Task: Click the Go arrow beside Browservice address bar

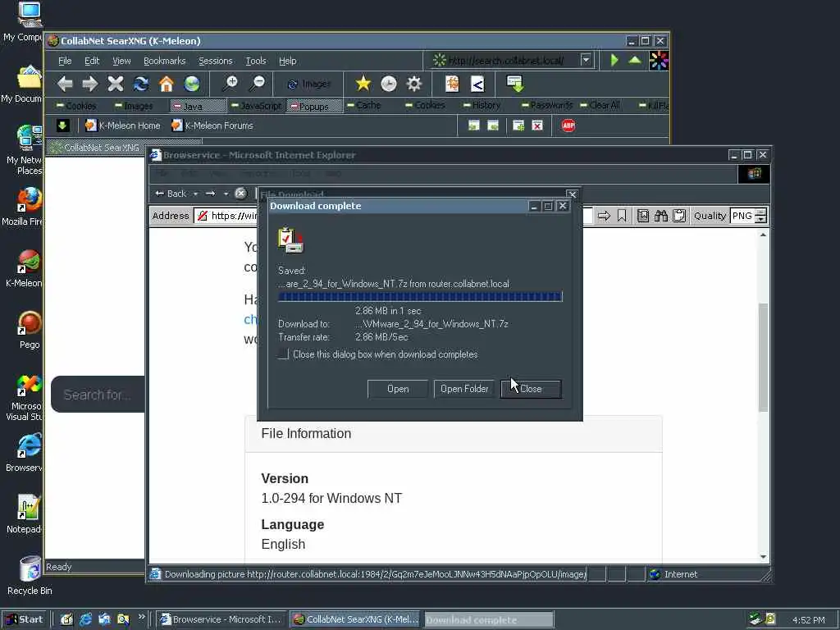Action: click(x=604, y=216)
